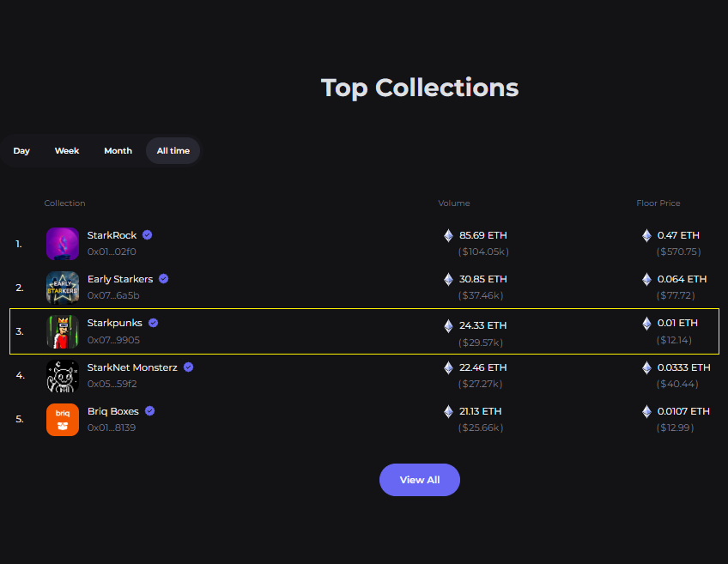The height and width of the screenshot is (564, 728).
Task: Click the Collection column header
Action: [64, 203]
